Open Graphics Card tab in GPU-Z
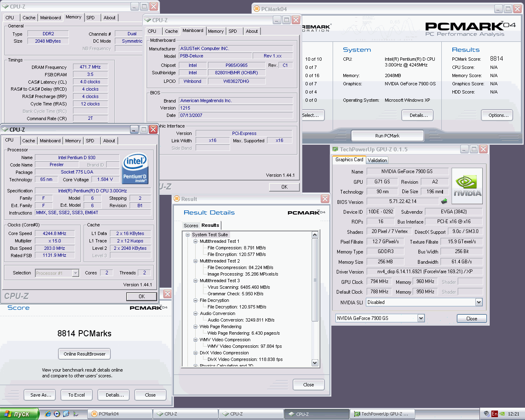The width and height of the screenshot is (525, 420). (x=349, y=160)
